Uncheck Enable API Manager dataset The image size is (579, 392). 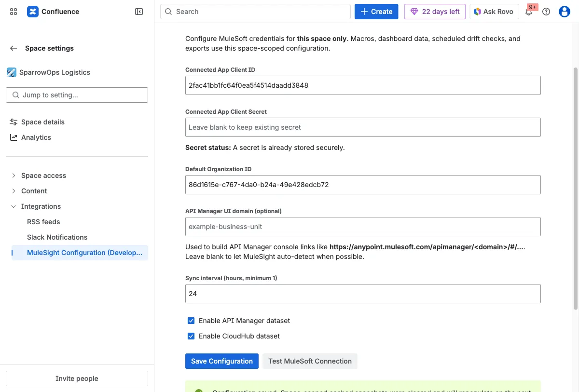(191, 321)
